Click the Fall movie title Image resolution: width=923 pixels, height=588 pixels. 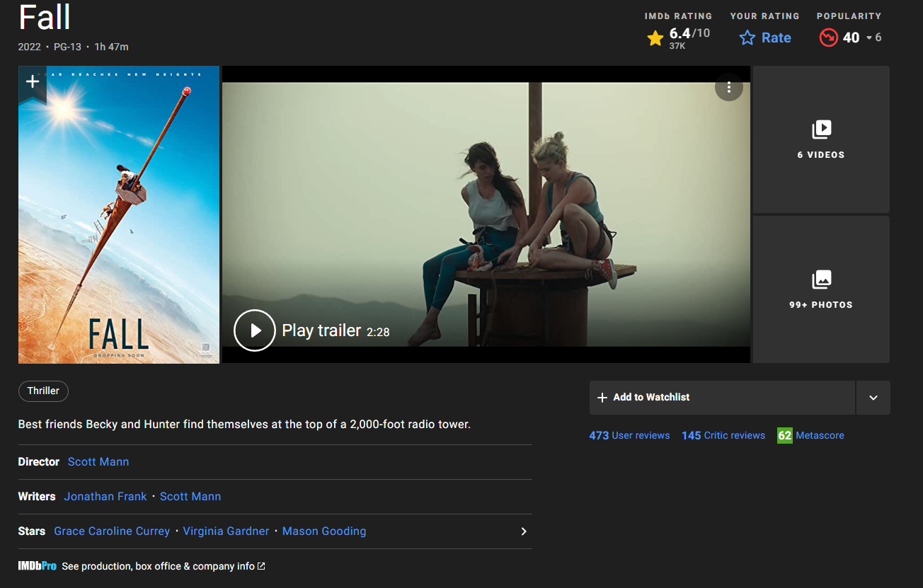(45, 17)
